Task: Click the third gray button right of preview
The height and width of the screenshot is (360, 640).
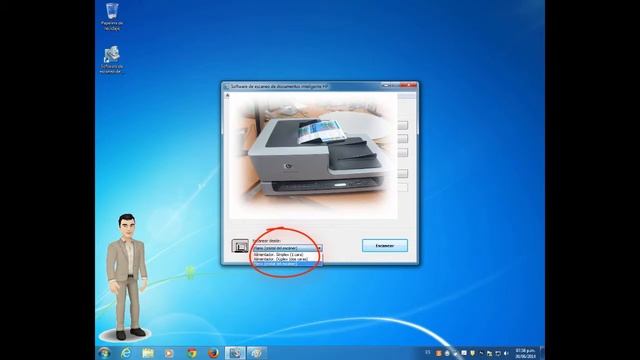Action: coord(402,153)
